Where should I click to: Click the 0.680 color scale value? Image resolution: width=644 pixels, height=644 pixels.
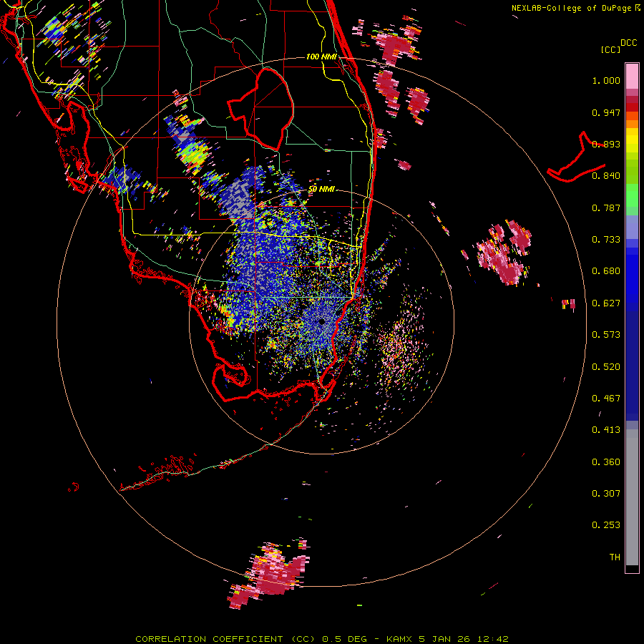click(606, 271)
